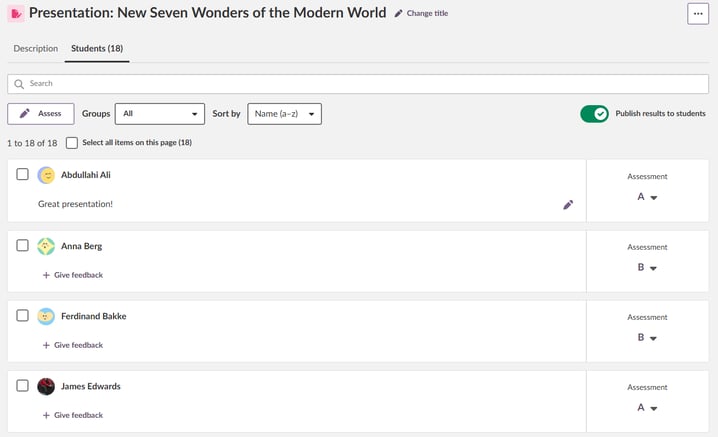Click the '1 to 18 of 18' count text
Screen dimensions: 718x437
point(32,143)
